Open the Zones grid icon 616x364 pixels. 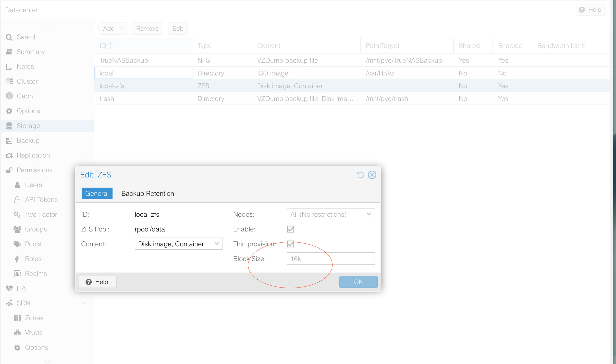pyautogui.click(x=17, y=318)
